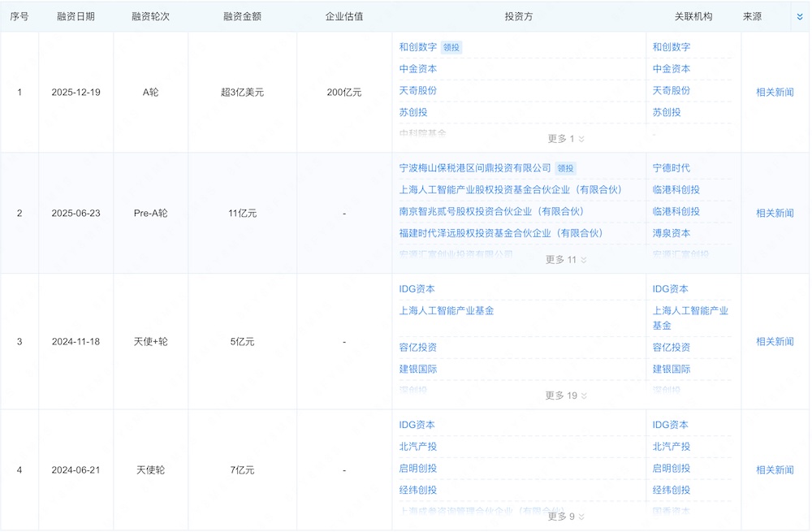The width and height of the screenshot is (812, 532).
Task: Open 苏创投 in 关联机构 column
Action: pos(667,112)
